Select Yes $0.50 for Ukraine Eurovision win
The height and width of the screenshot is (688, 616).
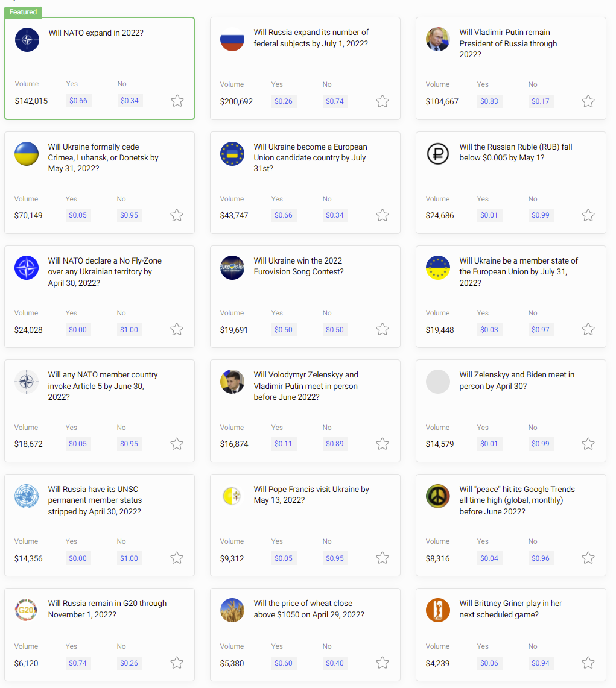click(284, 330)
